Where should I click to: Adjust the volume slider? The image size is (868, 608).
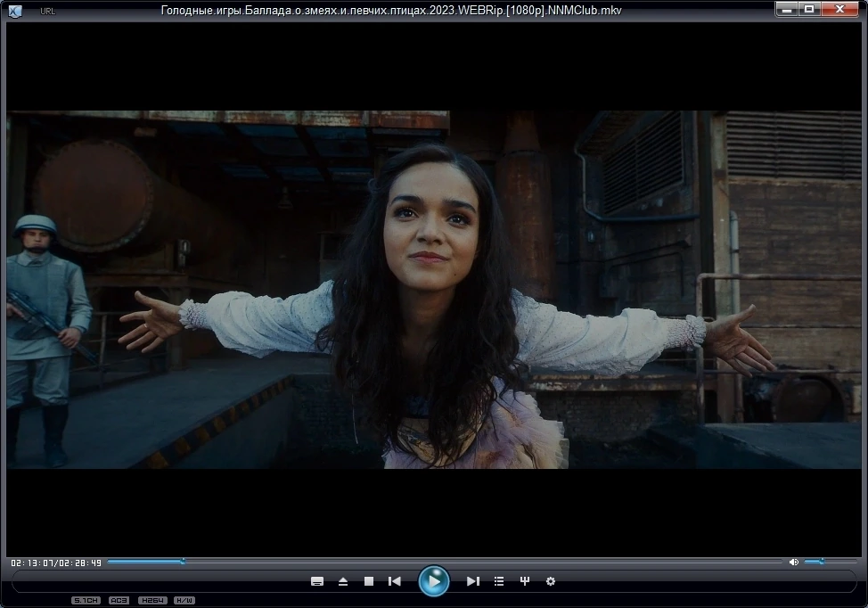(x=831, y=562)
